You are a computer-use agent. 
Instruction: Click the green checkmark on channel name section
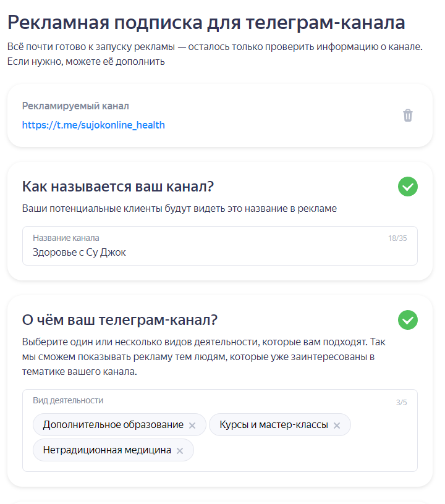pos(407,187)
